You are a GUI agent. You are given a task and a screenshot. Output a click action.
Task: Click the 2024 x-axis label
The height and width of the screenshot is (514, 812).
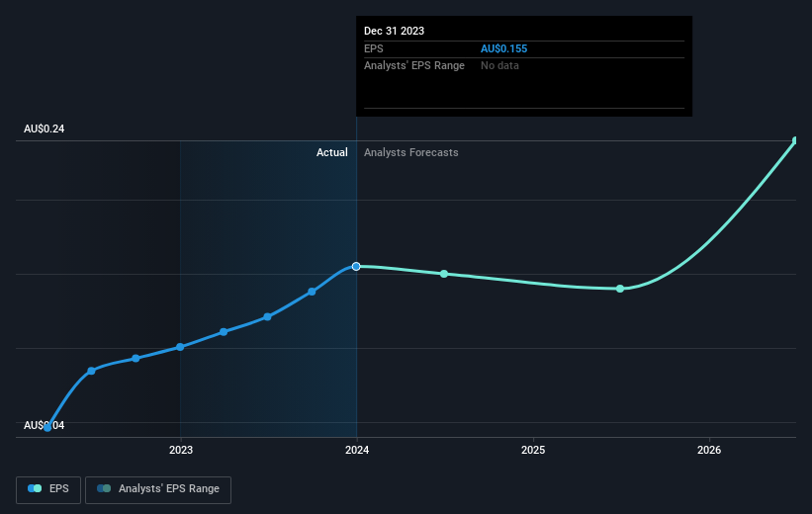[x=357, y=450]
